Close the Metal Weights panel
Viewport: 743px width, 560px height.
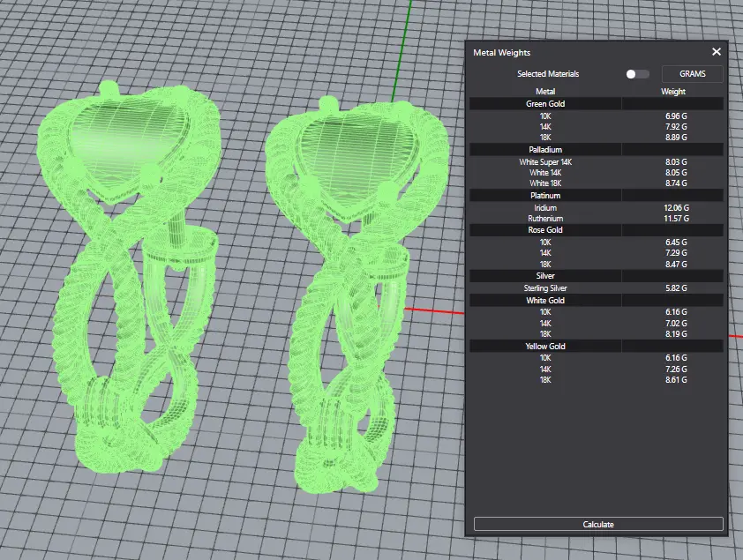[716, 52]
